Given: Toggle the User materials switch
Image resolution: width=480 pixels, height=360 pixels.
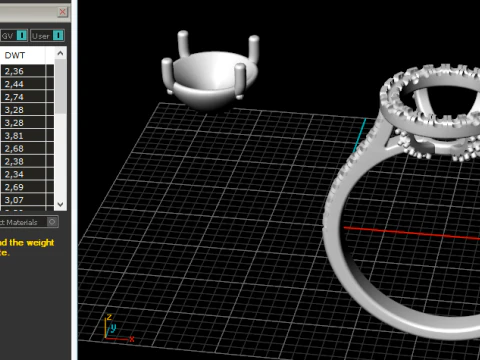Looking at the screenshot, I should coord(58,35).
